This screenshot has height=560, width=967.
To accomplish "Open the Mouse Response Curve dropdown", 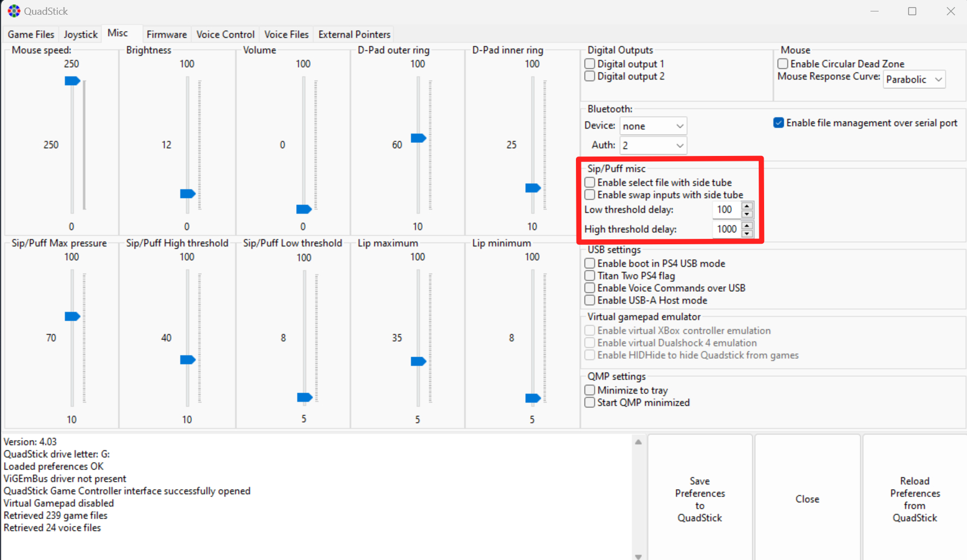I will tap(914, 80).
